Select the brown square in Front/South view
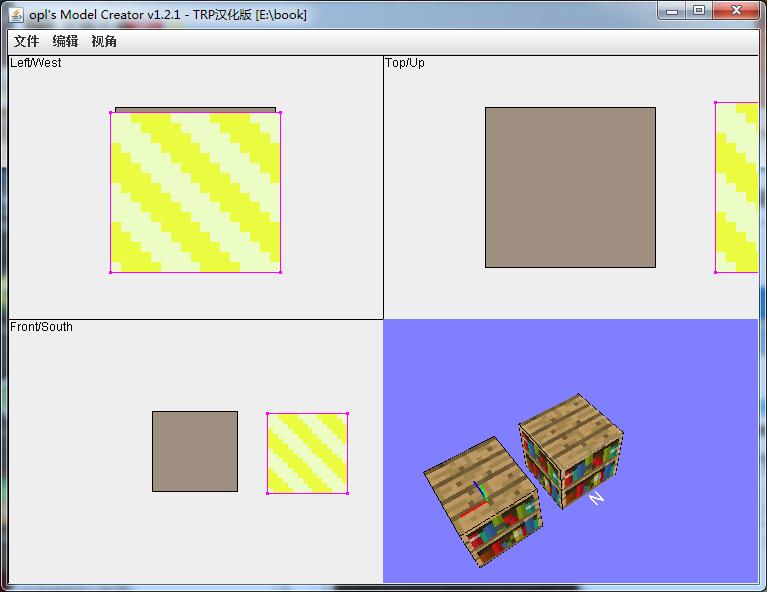The width and height of the screenshot is (767, 592). click(x=195, y=451)
